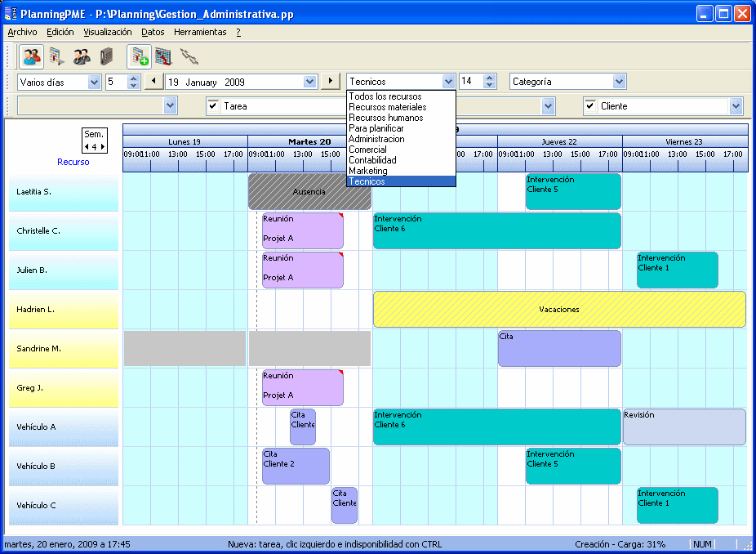The image size is (756, 554).
Task: Select the Greg J. resource row label
Action: click(x=64, y=388)
